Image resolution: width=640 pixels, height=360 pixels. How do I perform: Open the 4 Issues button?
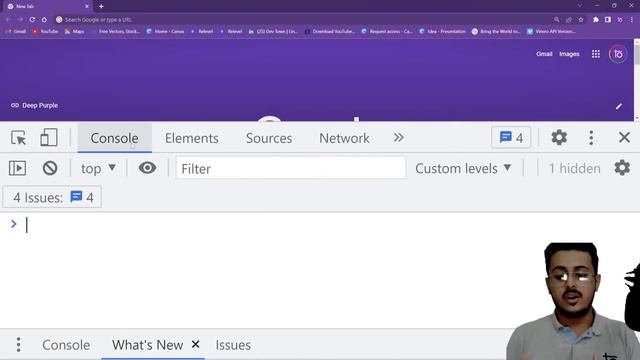52,198
